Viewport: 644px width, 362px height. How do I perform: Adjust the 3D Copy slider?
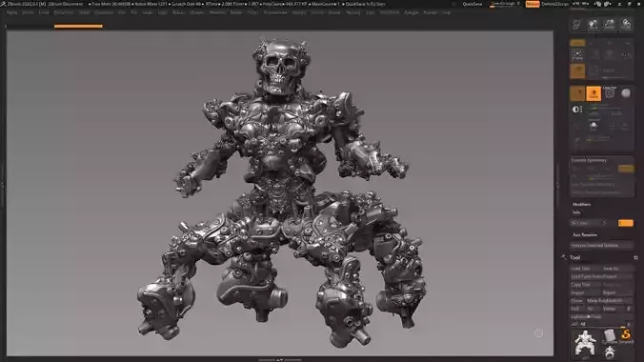(594, 223)
